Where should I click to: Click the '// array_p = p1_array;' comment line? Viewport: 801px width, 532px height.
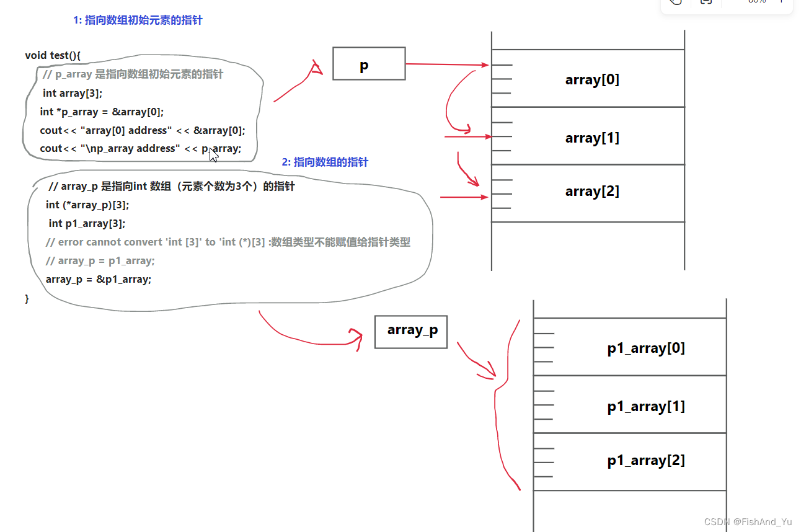(100, 260)
